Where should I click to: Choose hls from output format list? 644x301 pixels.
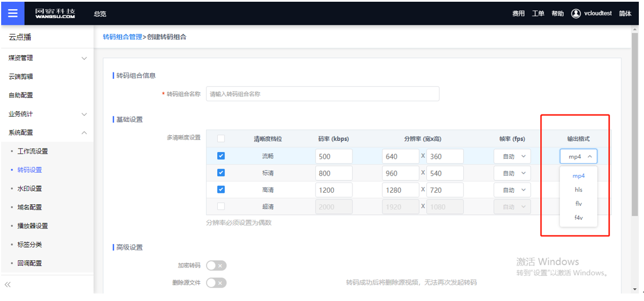point(578,190)
